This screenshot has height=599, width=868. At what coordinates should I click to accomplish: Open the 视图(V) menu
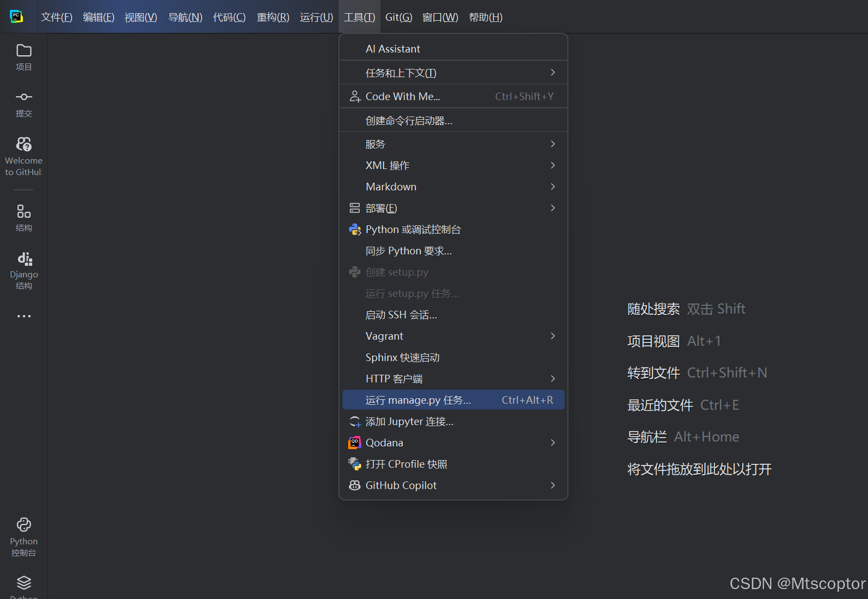140,17
